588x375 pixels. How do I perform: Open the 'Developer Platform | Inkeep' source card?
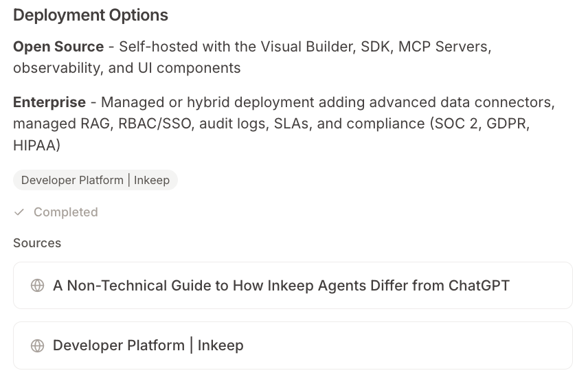pyautogui.click(x=293, y=345)
